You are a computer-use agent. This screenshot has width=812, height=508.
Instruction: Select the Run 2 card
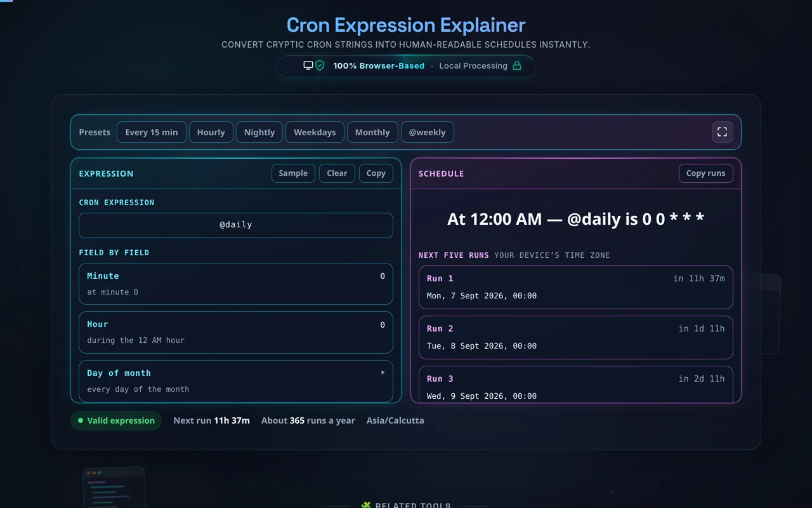point(576,337)
